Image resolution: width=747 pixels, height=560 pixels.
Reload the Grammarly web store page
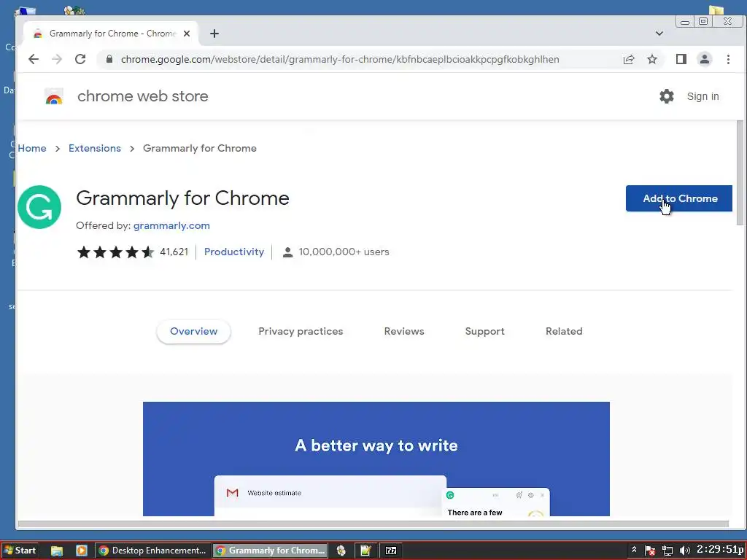click(80, 59)
